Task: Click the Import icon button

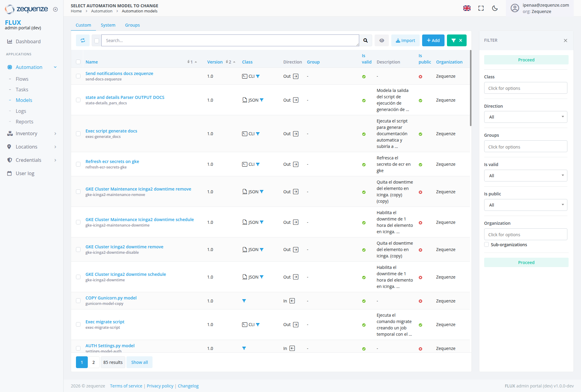Action: (405, 40)
